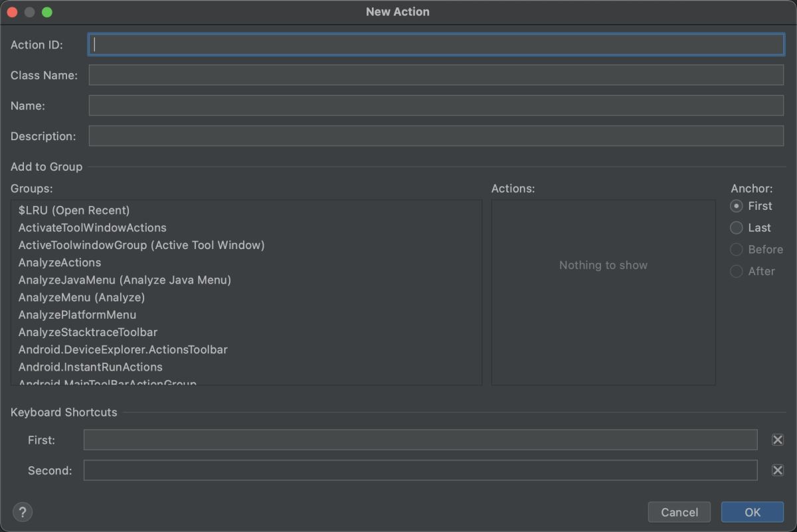Focus the Name input field

click(x=436, y=106)
